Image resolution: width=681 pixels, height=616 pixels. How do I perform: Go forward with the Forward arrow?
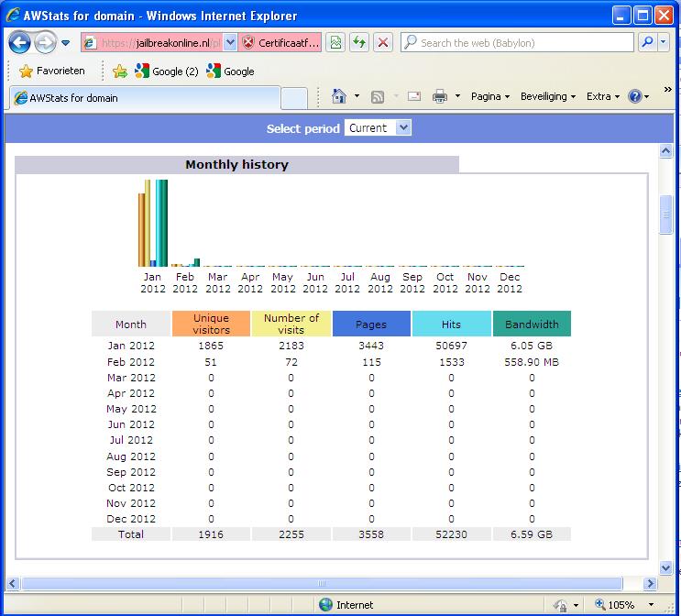pos(45,42)
